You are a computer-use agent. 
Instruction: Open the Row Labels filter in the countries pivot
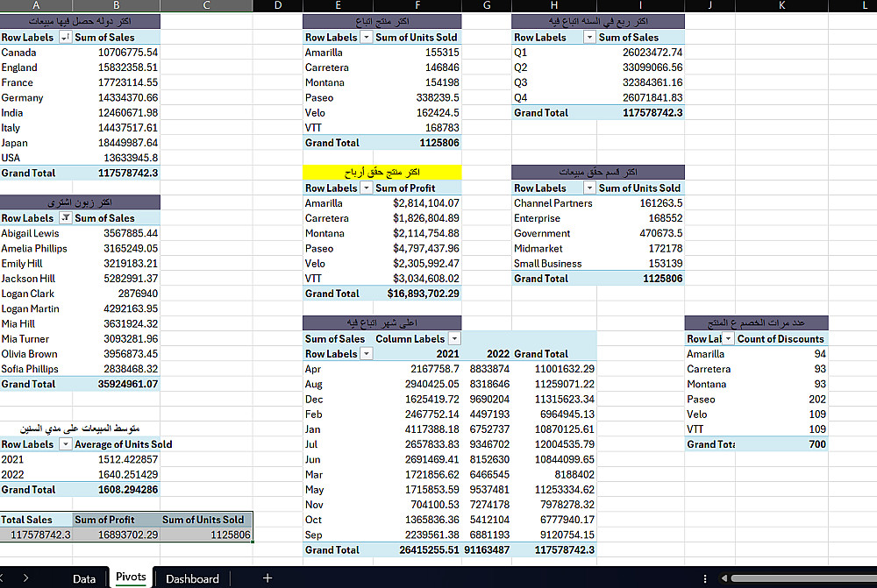65,38
